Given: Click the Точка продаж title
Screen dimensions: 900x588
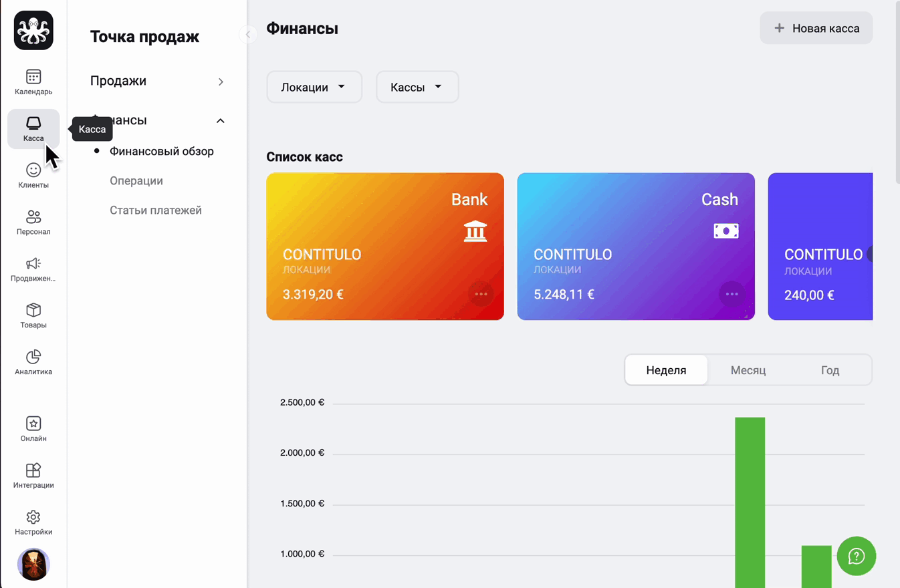Looking at the screenshot, I should [144, 37].
